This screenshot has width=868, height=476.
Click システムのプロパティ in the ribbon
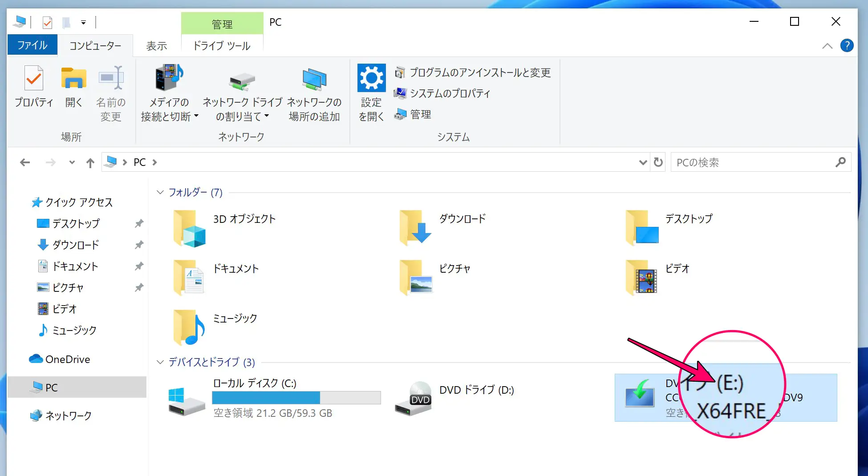pos(450,93)
